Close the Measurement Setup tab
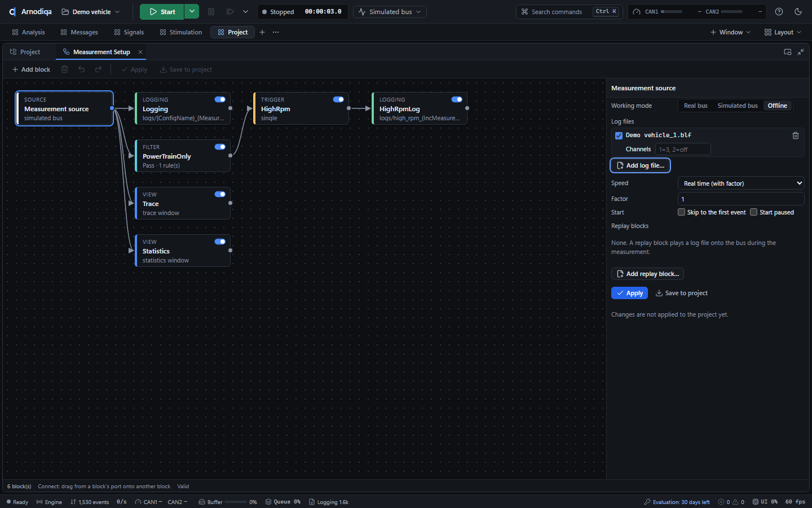The width and height of the screenshot is (812, 508). 140,52
